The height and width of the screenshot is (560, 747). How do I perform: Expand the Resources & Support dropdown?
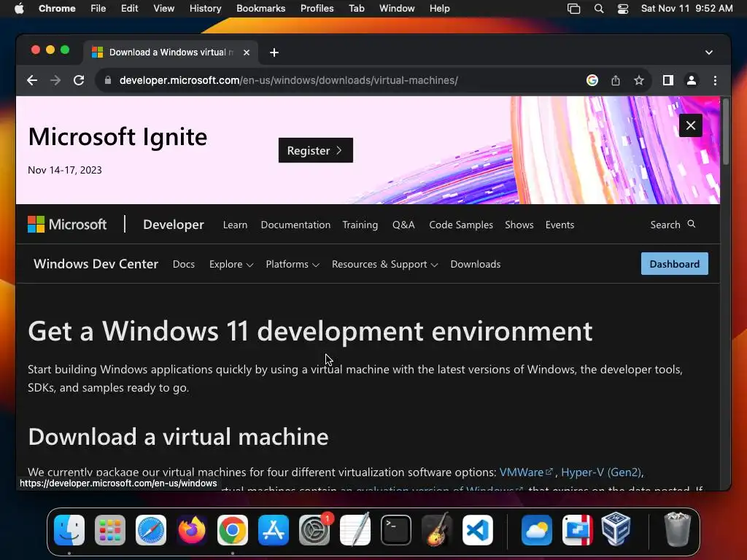[385, 264]
